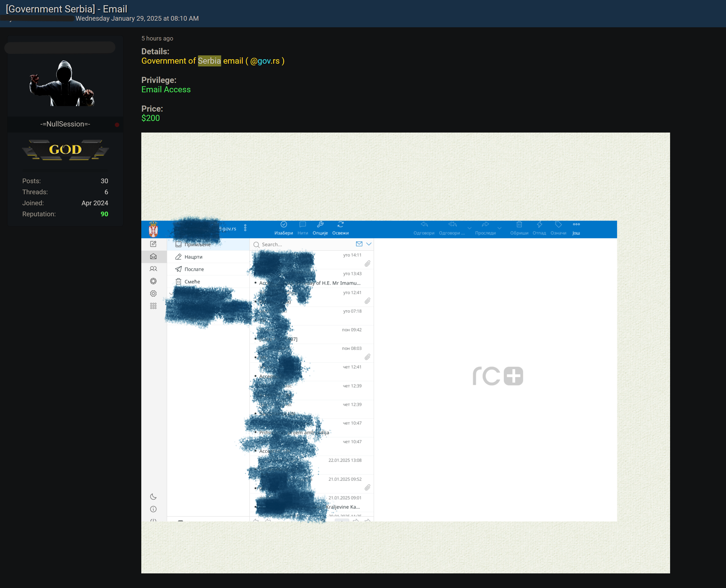Open the message dated чет 10:47 mentioning prijem
The image size is (726, 588).
[311, 428]
